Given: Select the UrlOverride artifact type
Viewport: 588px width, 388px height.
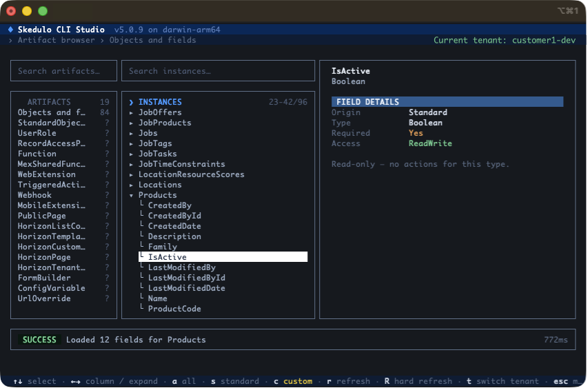Looking at the screenshot, I should (63, 298).
